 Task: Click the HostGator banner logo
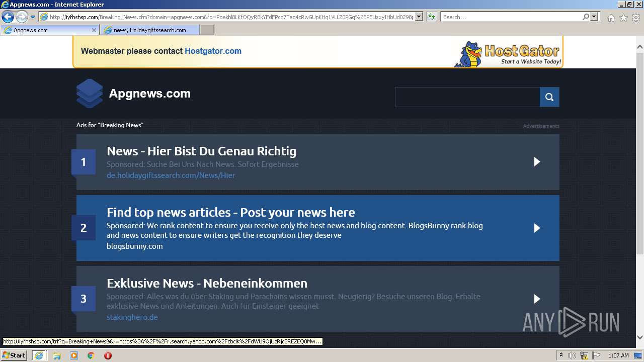[508, 54]
